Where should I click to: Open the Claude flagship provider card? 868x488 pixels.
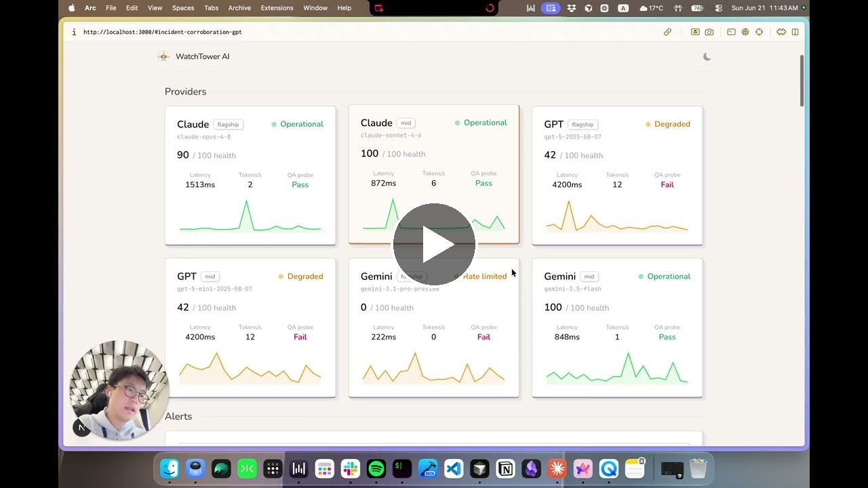[x=250, y=176]
